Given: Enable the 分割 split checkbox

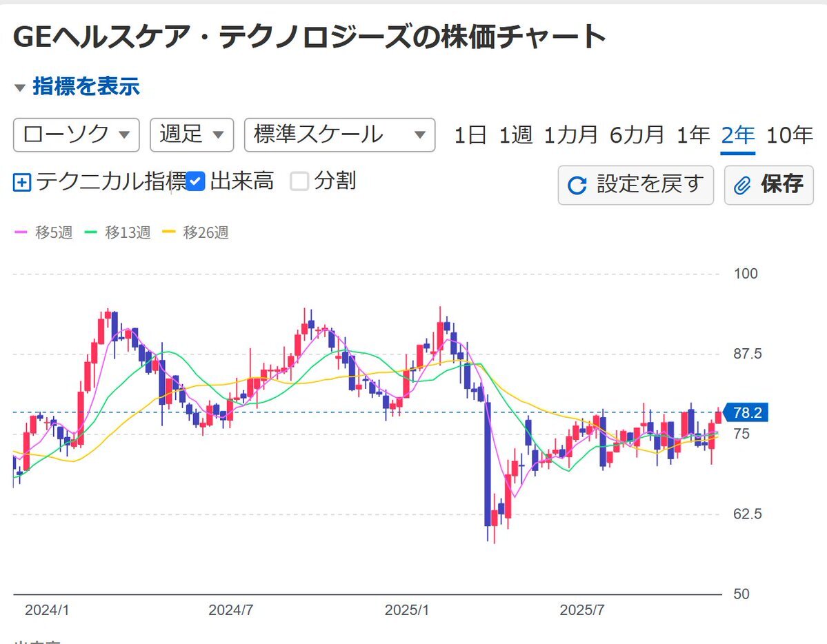Looking at the screenshot, I should pos(300,181).
